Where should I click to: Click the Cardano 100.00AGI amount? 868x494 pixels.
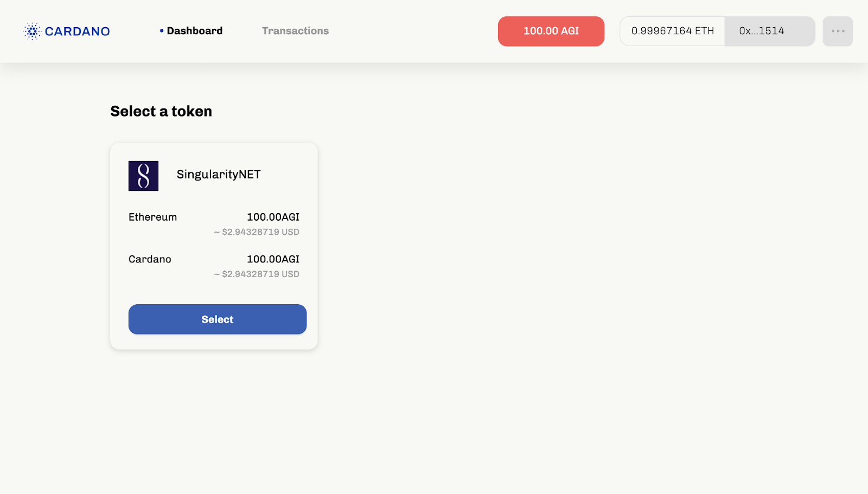273,259
